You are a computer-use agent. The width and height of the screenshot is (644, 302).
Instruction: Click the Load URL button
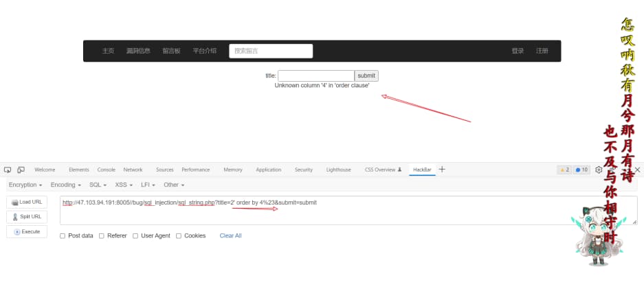click(27, 202)
